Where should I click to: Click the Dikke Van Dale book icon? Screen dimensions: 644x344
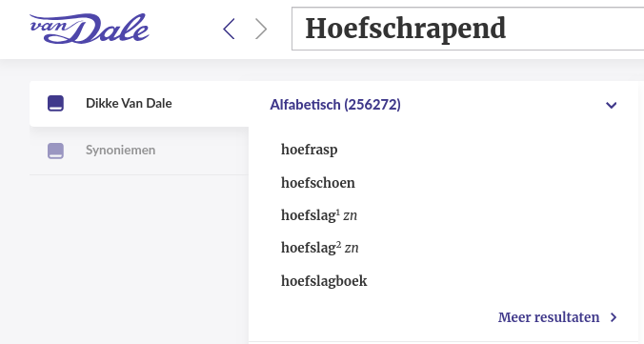point(55,103)
